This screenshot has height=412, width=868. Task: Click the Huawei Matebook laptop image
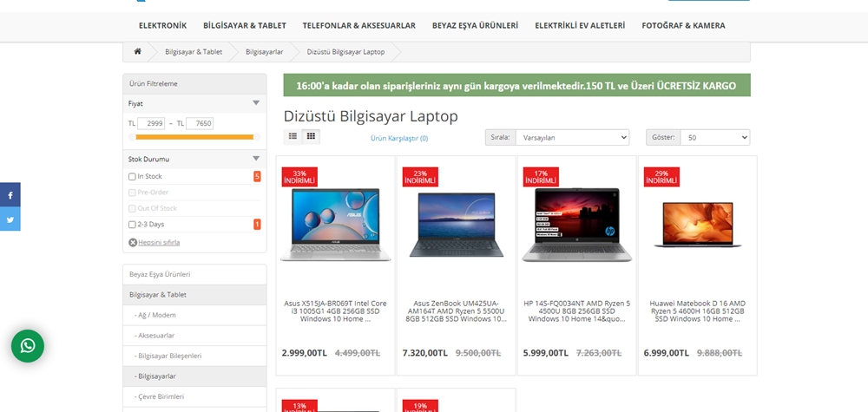pyautogui.click(x=698, y=225)
